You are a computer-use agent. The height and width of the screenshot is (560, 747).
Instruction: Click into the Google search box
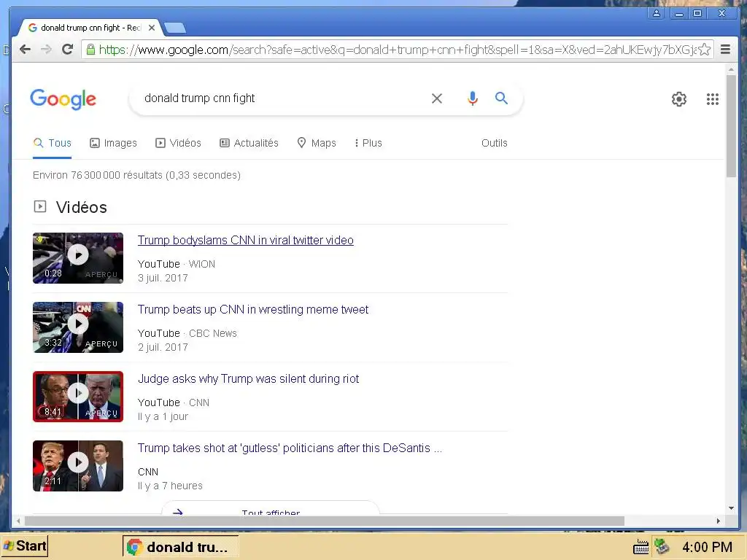click(281, 98)
